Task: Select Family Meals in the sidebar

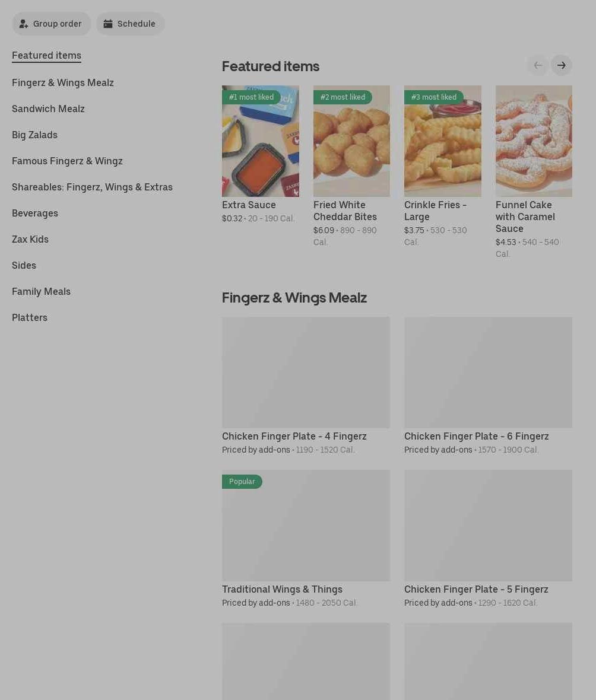Action: point(41,291)
